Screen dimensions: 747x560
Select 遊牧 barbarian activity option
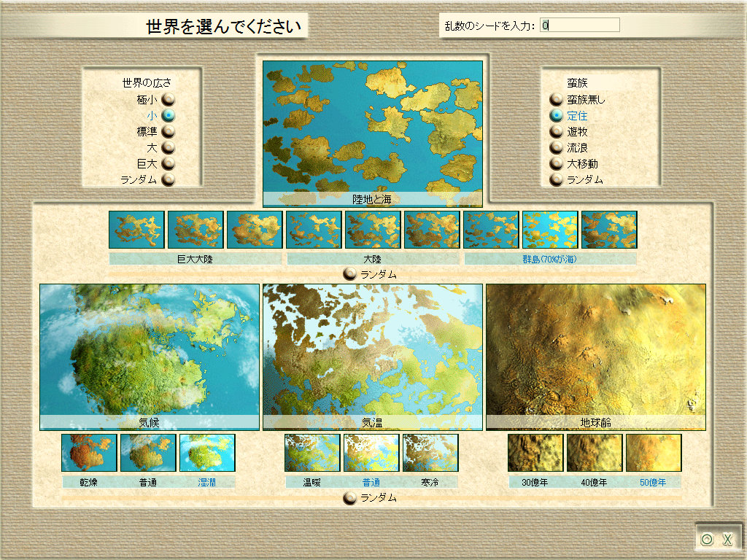tap(557, 131)
